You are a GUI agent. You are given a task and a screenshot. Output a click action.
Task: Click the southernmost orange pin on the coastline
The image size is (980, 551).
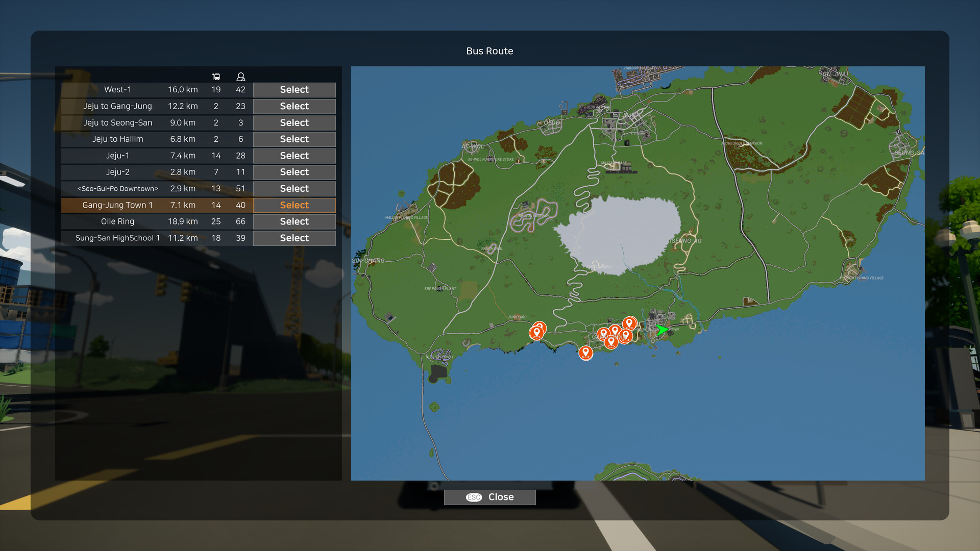coord(585,352)
